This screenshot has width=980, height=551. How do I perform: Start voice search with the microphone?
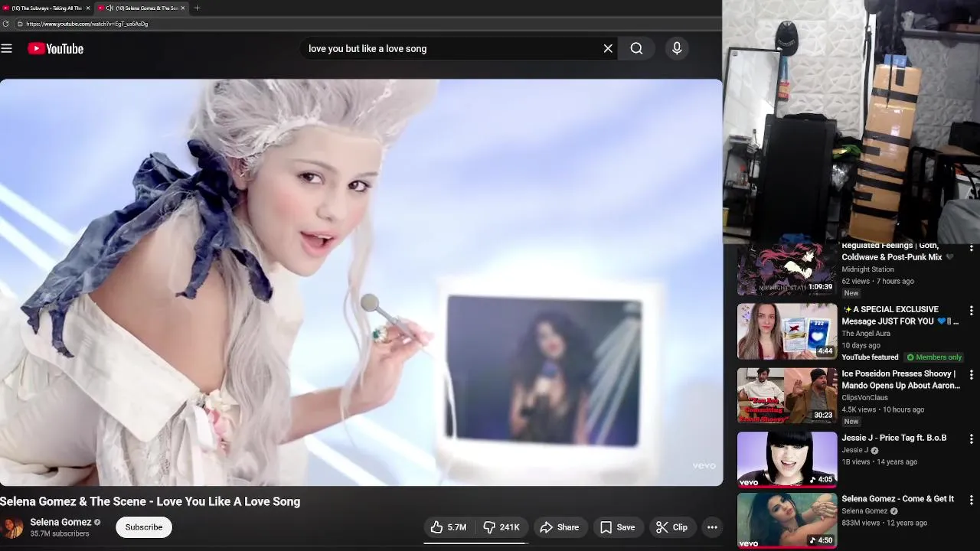point(677,48)
